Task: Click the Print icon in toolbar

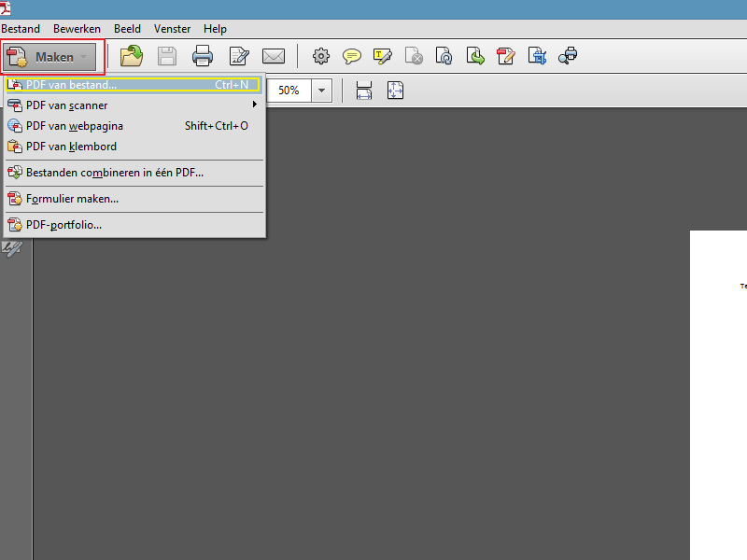Action: [x=203, y=56]
